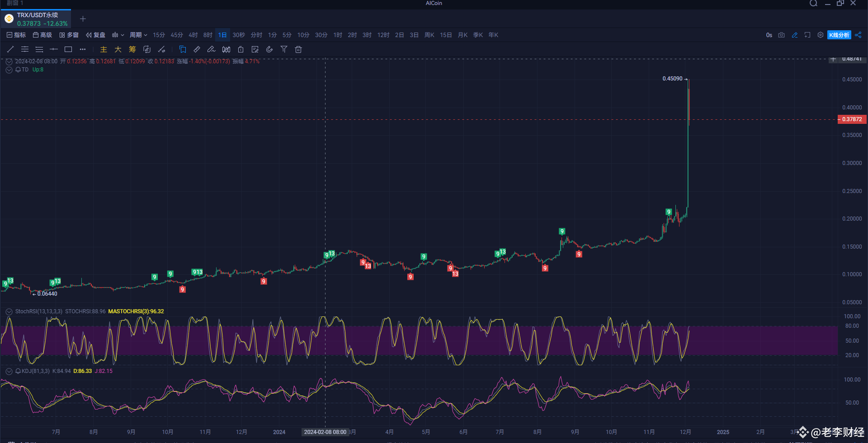
Task: Select the ruler measurement tool
Action: click(197, 49)
